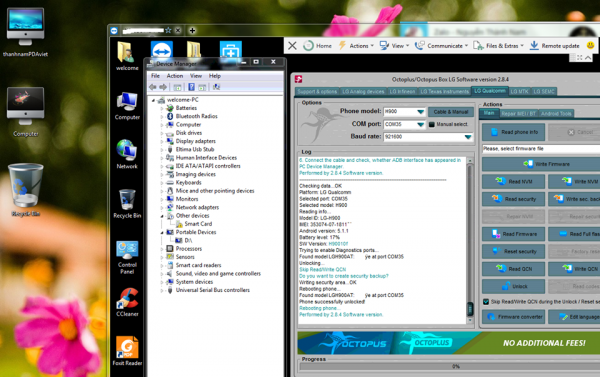This screenshot has height=377, width=600.
Task: Open Repair IMEI / BT actions tab
Action: [518, 113]
